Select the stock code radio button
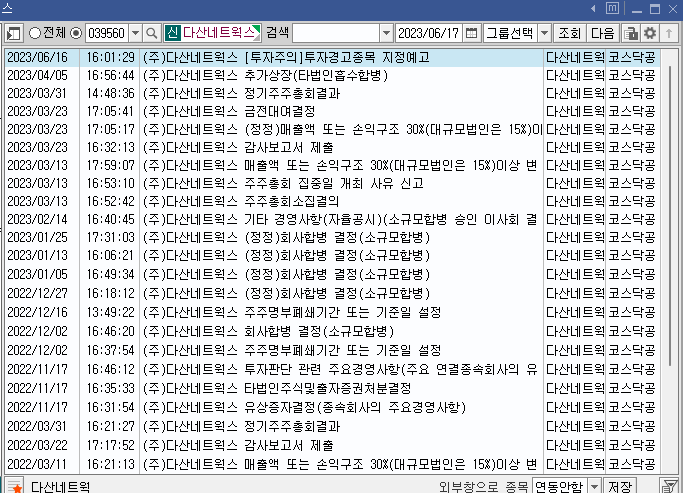This screenshot has height=493, width=683. pyautogui.click(x=76, y=33)
